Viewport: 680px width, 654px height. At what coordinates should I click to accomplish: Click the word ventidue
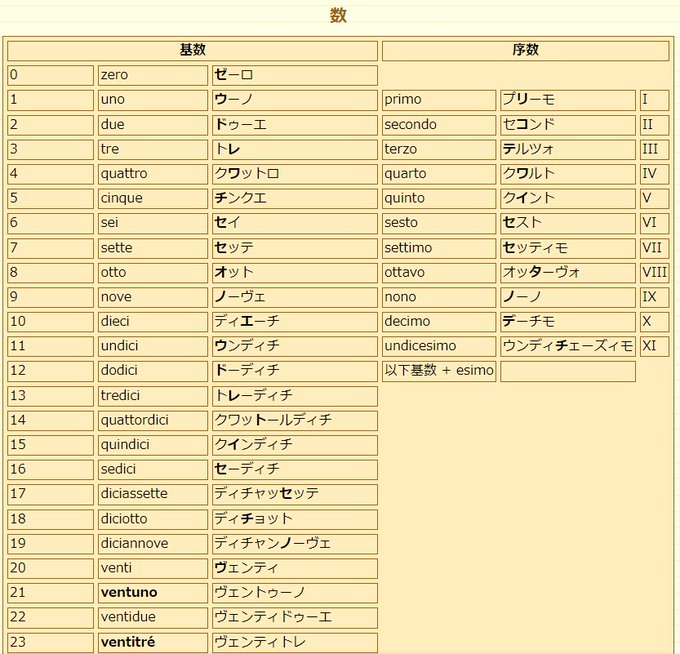[128, 617]
